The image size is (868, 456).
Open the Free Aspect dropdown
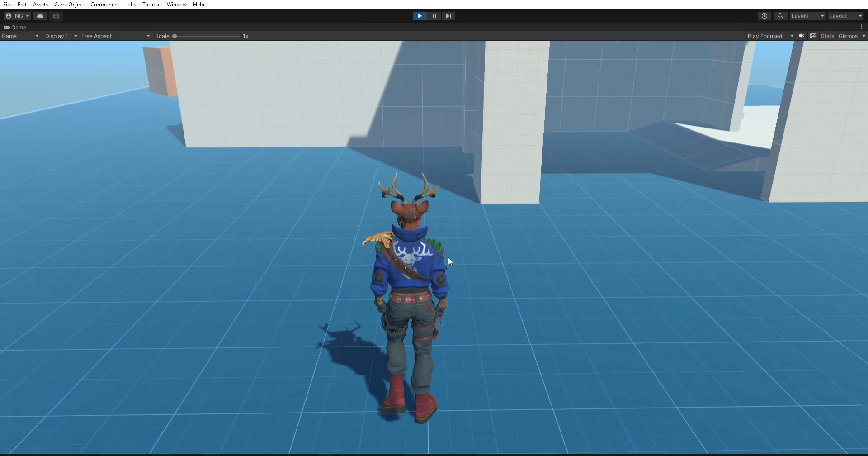115,36
